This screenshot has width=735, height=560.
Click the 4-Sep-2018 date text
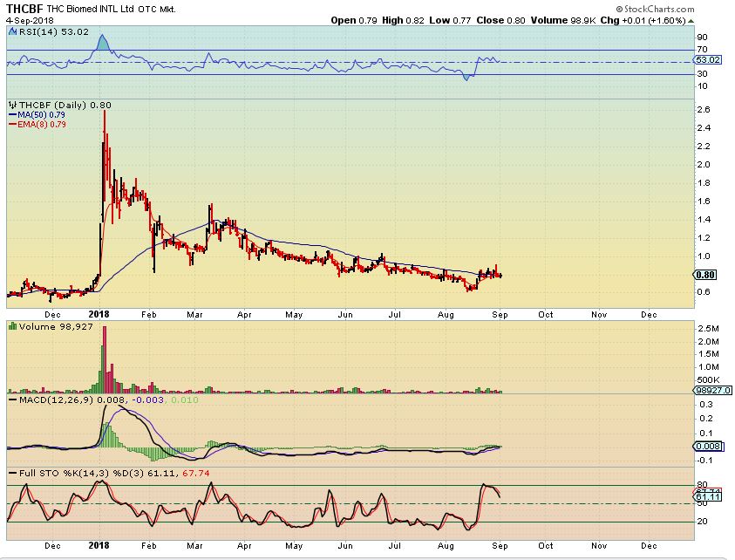pyautogui.click(x=30, y=21)
